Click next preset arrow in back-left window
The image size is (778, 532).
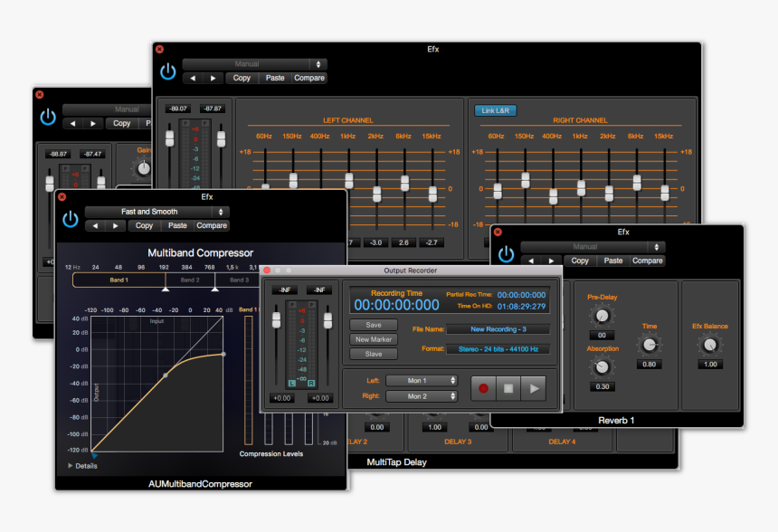[93, 124]
